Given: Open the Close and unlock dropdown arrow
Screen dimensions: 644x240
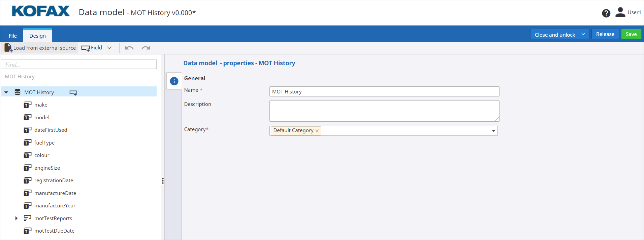Looking at the screenshot, I should (x=583, y=34).
